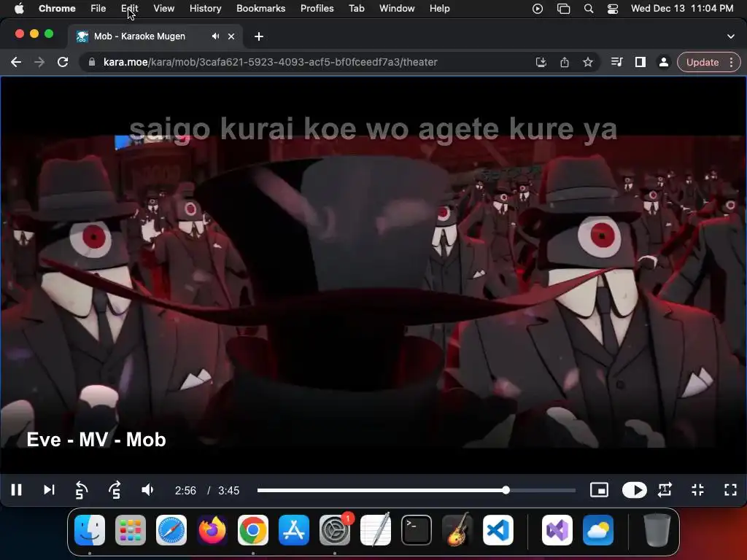The width and height of the screenshot is (747, 560).
Task: Open the Chrome profile menu
Action: tap(663, 62)
